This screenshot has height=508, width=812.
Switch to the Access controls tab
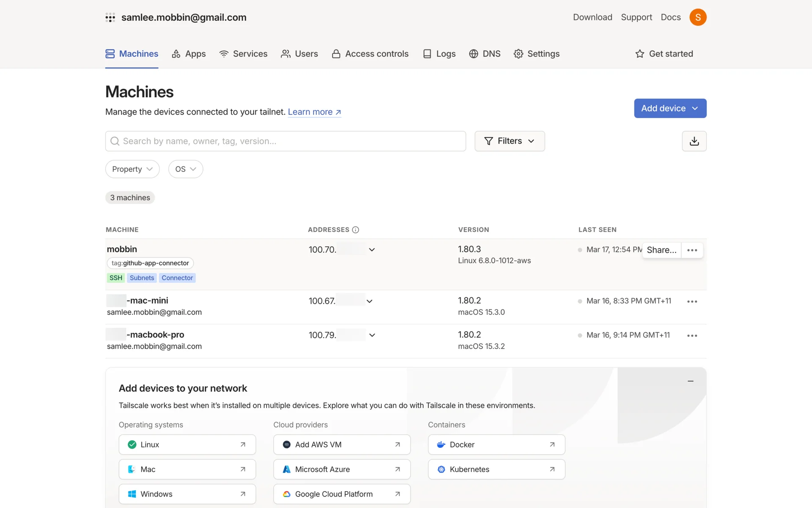370,54
